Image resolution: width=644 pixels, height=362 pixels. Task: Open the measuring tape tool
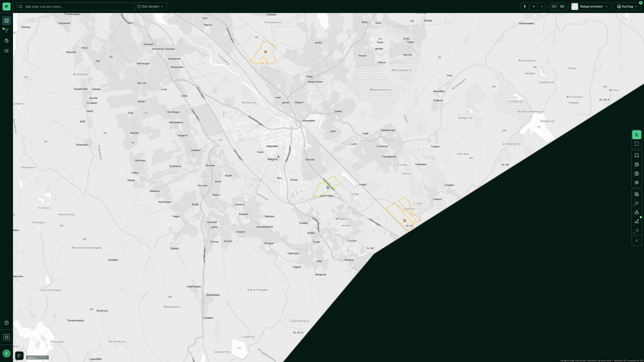(x=636, y=194)
